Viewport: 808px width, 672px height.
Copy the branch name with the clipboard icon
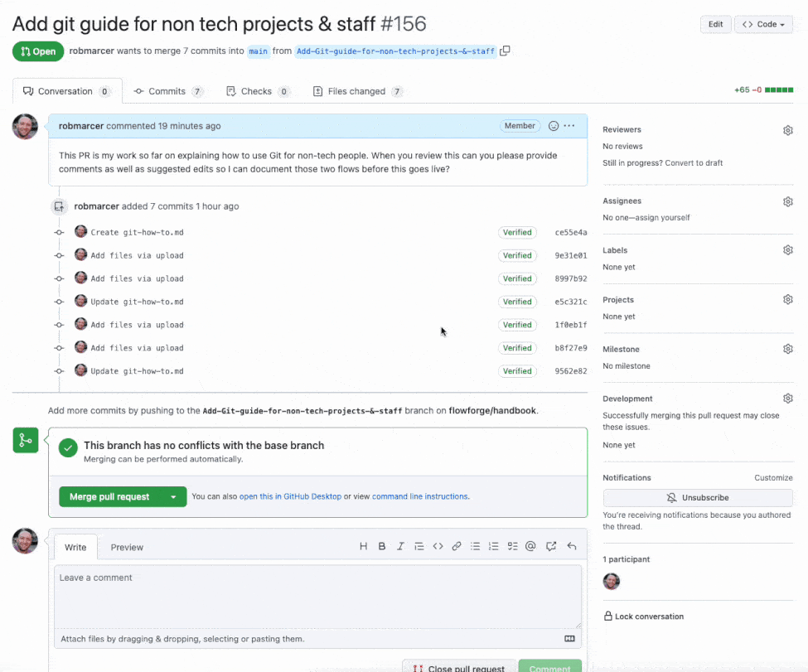(506, 51)
